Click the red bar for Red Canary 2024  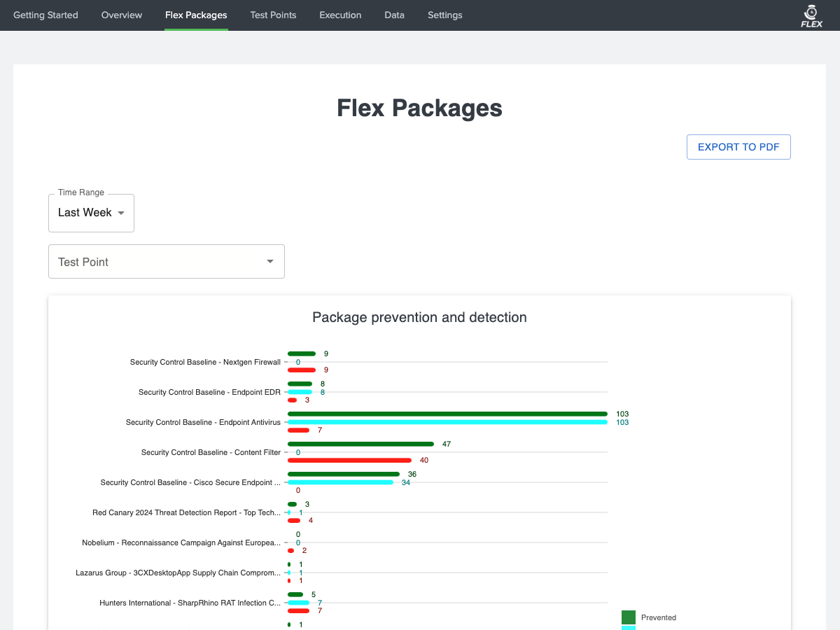tap(294, 520)
